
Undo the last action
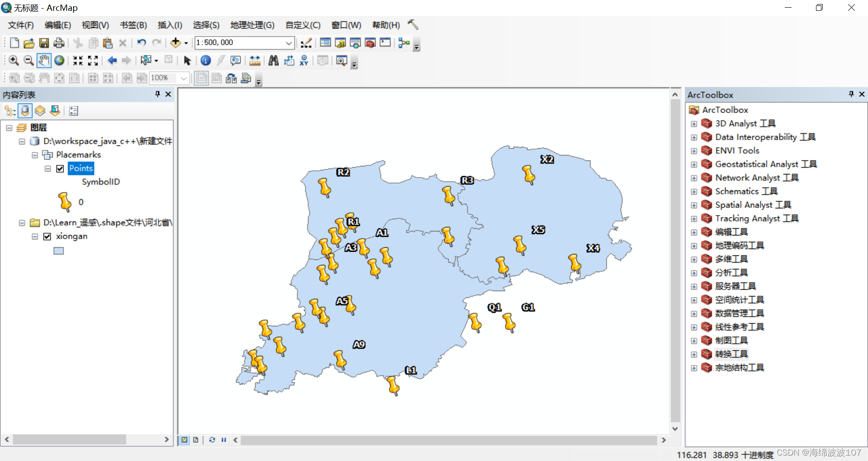pyautogui.click(x=142, y=43)
